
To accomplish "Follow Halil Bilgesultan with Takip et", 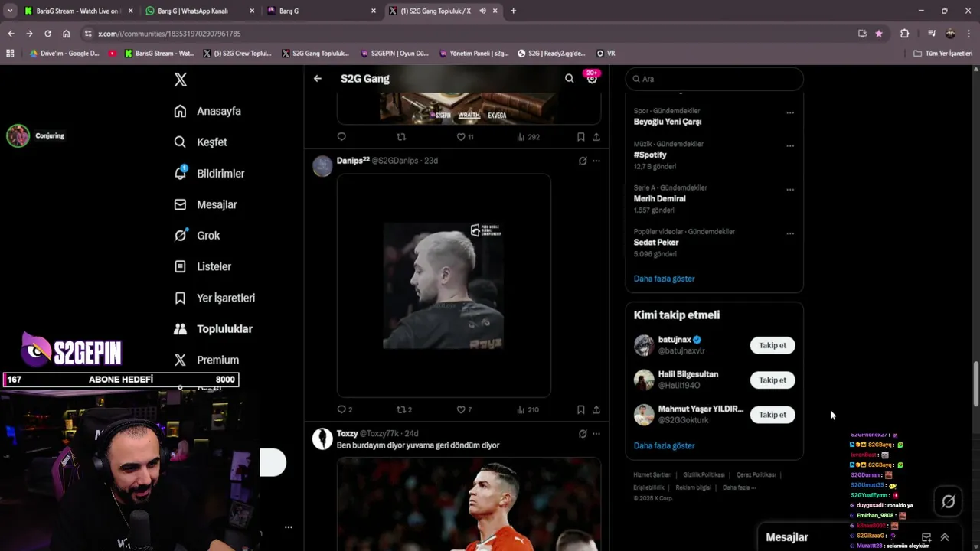I will [x=773, y=380].
